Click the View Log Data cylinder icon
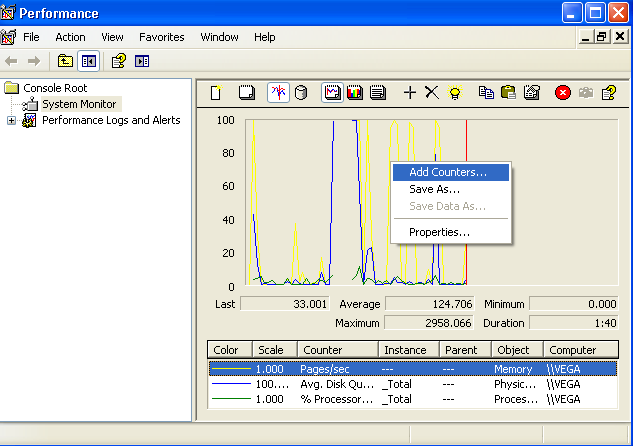633x446 pixels. click(301, 92)
